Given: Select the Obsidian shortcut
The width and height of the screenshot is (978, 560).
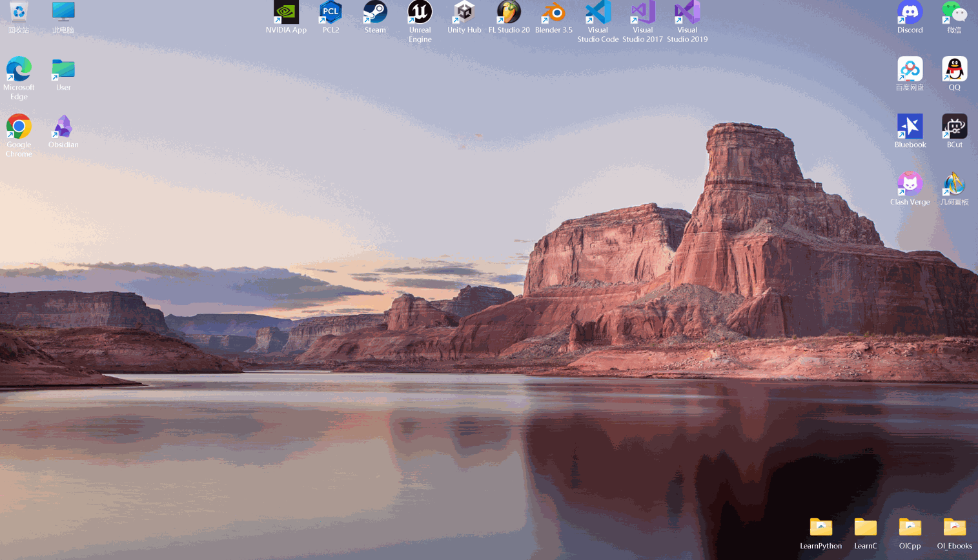Looking at the screenshot, I should [63, 127].
